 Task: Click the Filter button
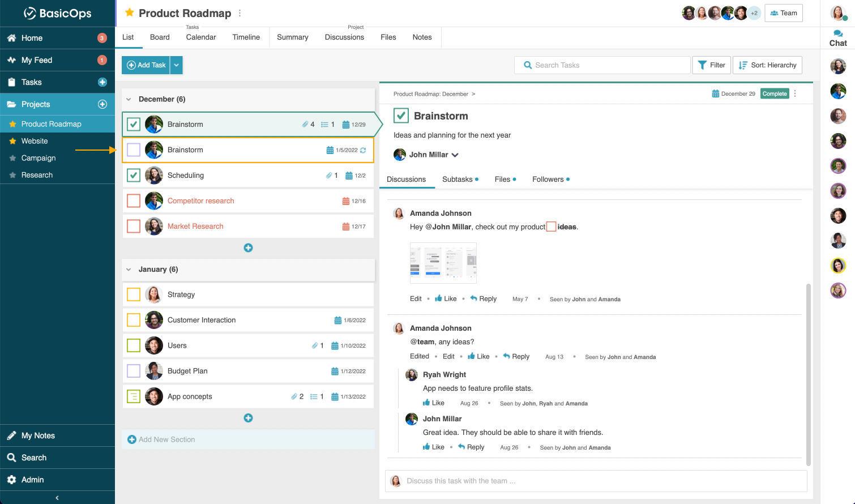pos(711,65)
